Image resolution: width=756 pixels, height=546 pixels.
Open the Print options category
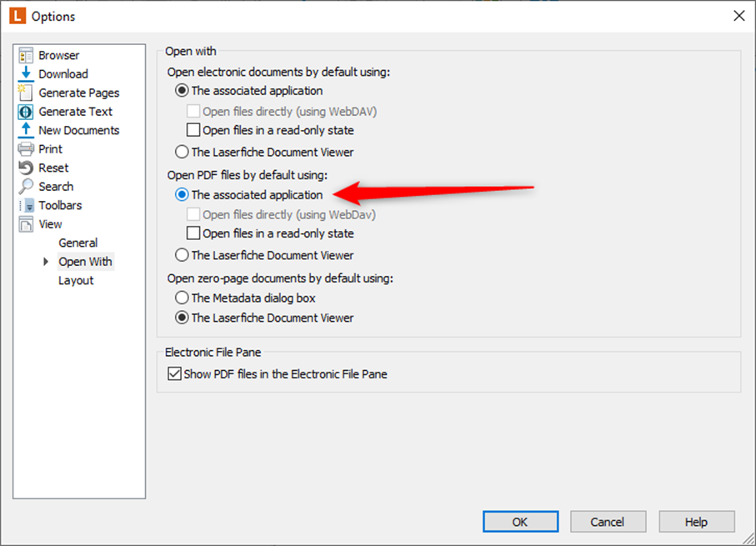[x=51, y=149]
